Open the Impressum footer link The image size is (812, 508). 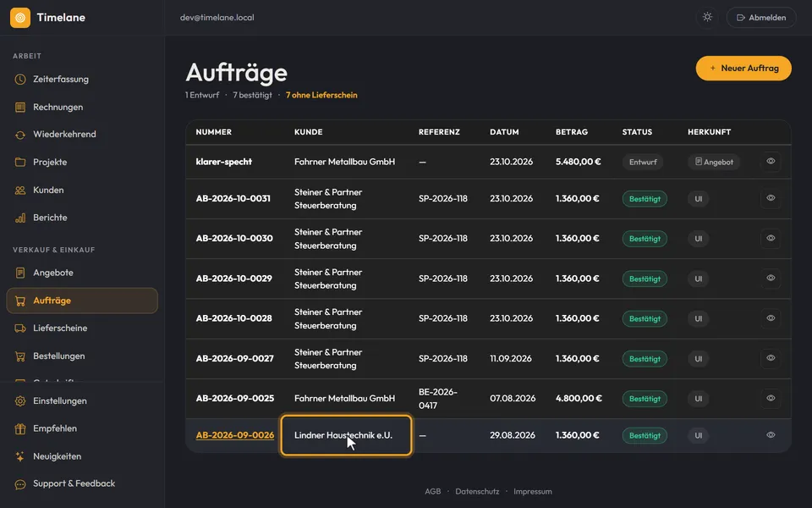533,491
